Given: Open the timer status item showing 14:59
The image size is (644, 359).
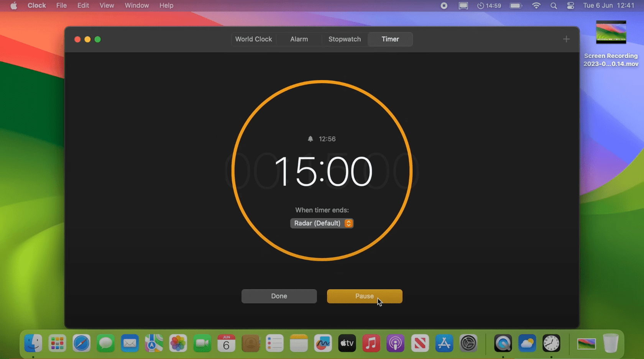Looking at the screenshot, I should (489, 6).
